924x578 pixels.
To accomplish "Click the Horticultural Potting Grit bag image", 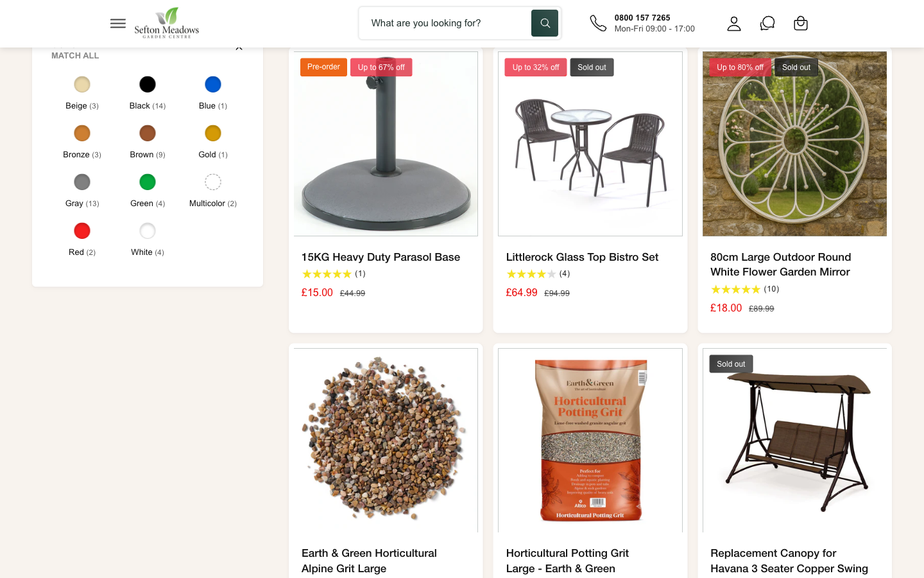I will (590, 441).
